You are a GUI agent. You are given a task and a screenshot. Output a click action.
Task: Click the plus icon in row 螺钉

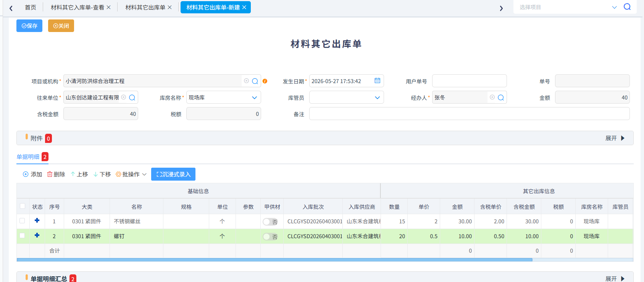37,235
